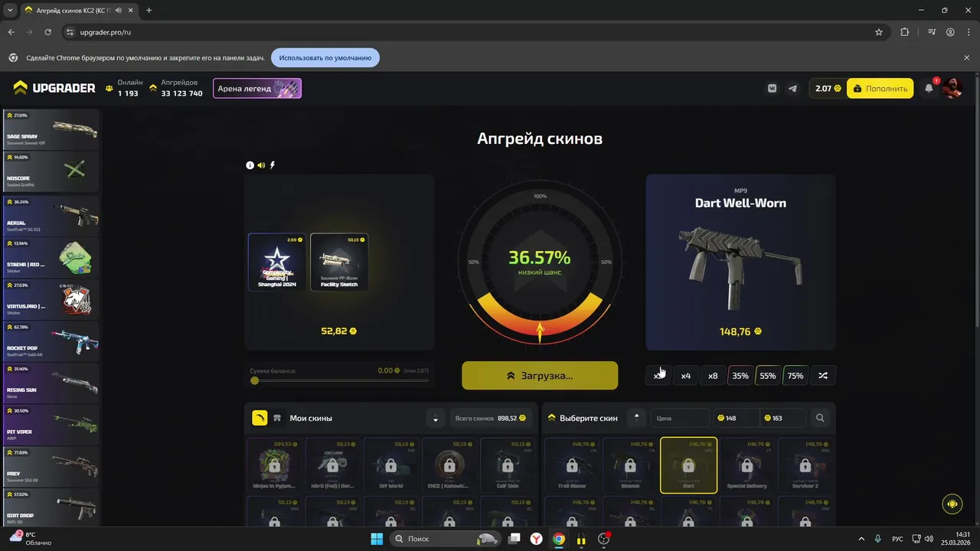Choose the Trail Blazer target skin

click(572, 465)
